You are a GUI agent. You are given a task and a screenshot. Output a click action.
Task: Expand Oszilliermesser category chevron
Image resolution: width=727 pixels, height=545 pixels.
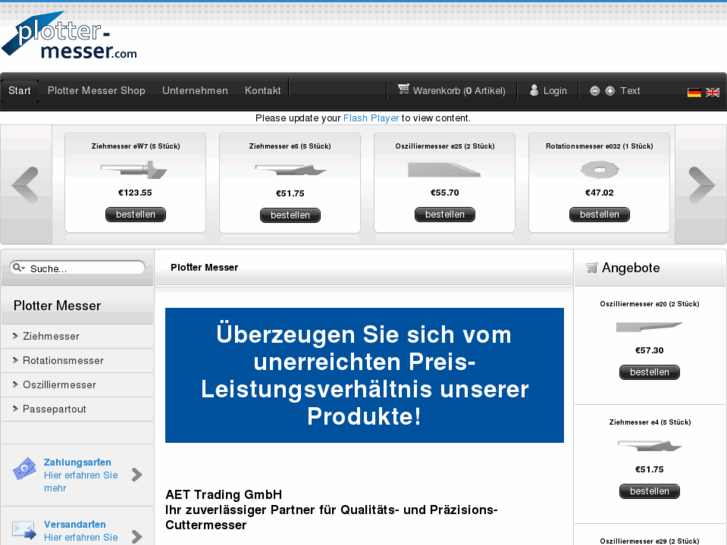[x=15, y=384]
